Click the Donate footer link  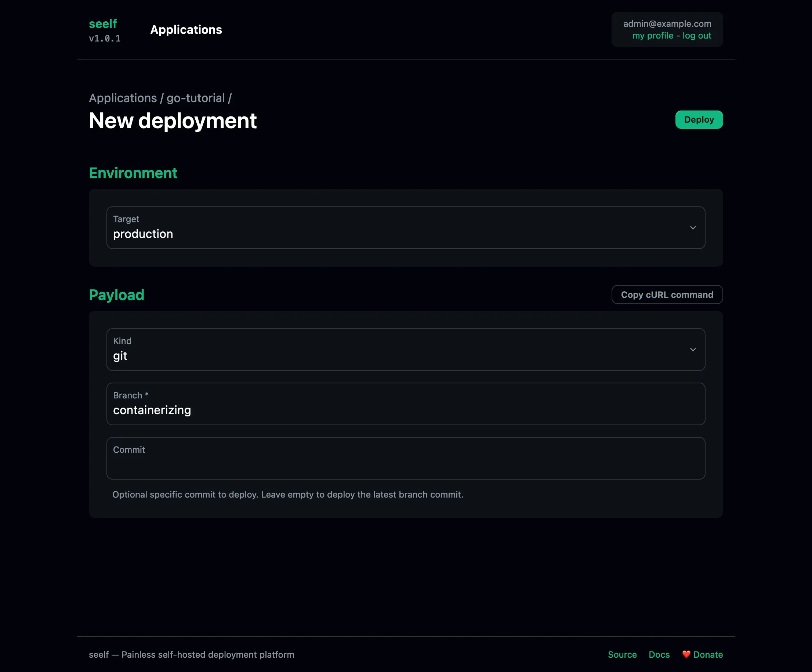point(708,654)
